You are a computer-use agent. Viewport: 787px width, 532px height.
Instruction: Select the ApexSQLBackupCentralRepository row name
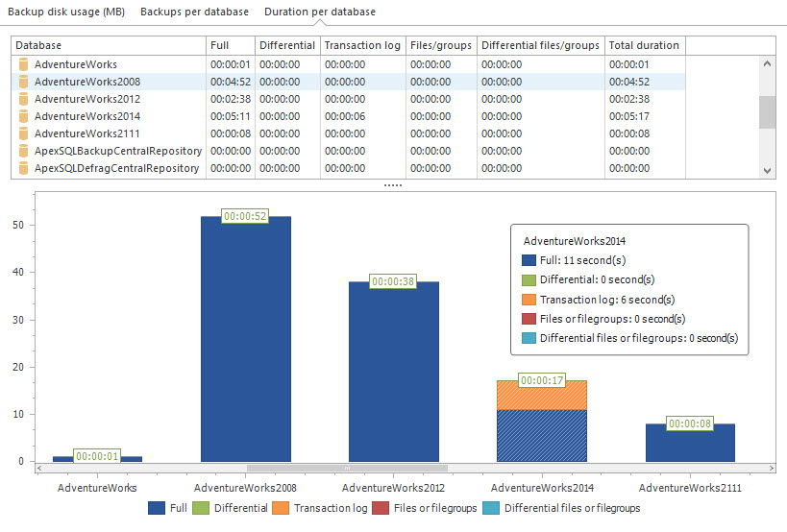pyautogui.click(x=118, y=151)
